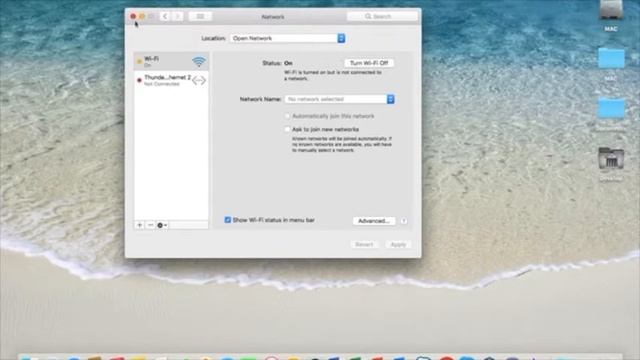
Task: Click the Network window title
Action: pyautogui.click(x=273, y=17)
